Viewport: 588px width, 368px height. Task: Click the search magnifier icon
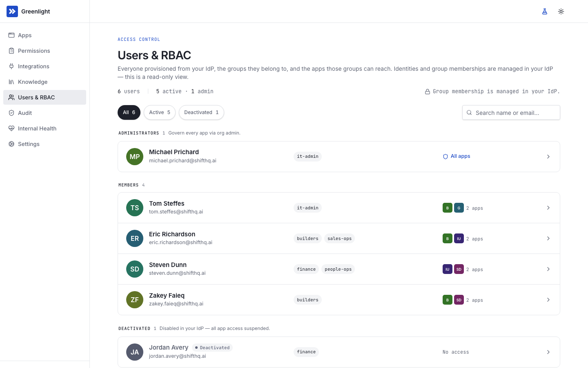(x=469, y=112)
